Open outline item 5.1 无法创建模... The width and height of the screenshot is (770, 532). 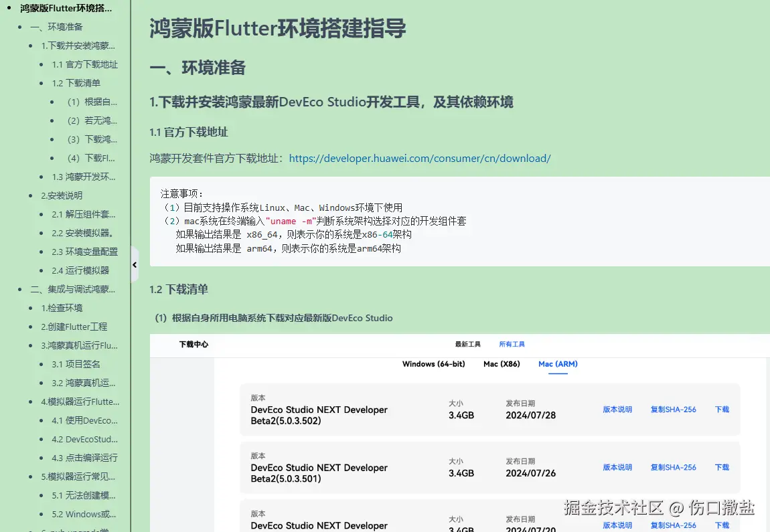click(84, 495)
